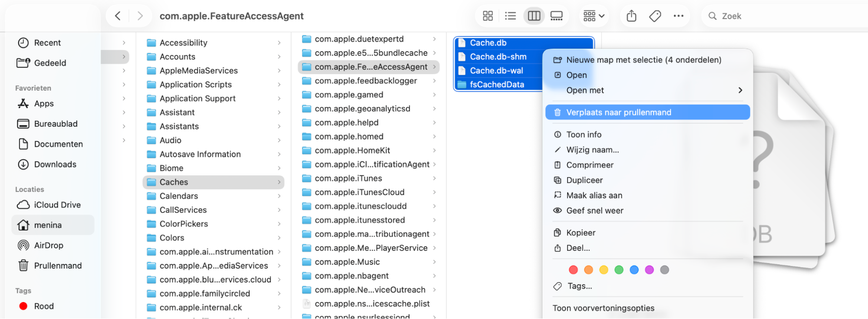Click the tag icon in toolbar
This screenshot has height=319, width=868.
655,16
